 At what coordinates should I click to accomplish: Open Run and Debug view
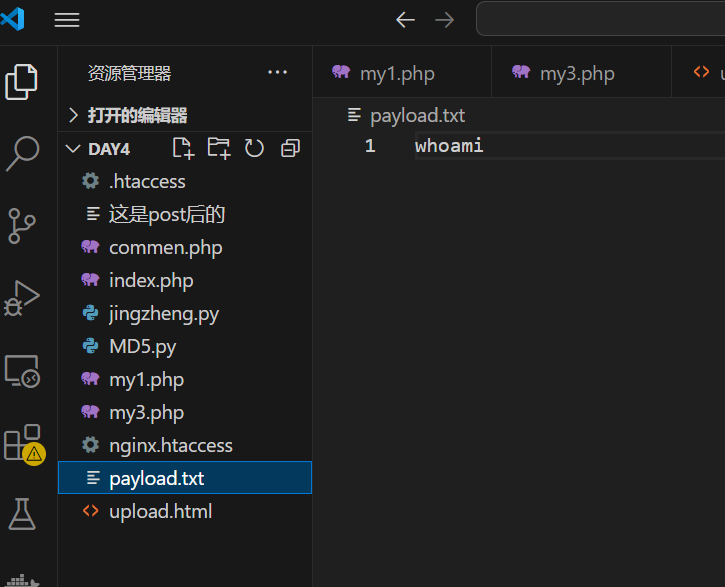pyautogui.click(x=22, y=298)
